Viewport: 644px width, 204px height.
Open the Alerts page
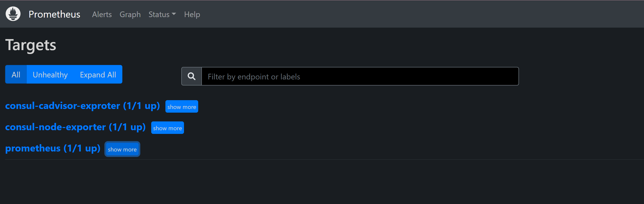[102, 14]
